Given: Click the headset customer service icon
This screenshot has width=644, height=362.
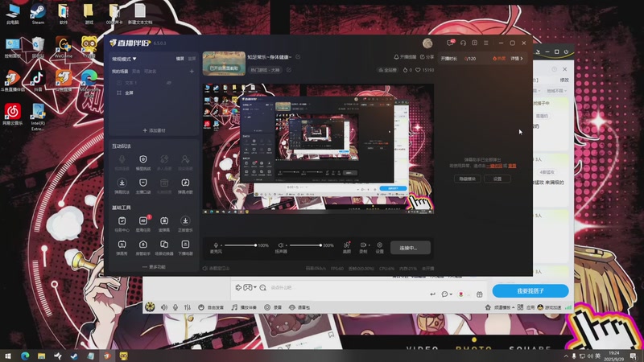Looking at the screenshot, I should point(463,43).
